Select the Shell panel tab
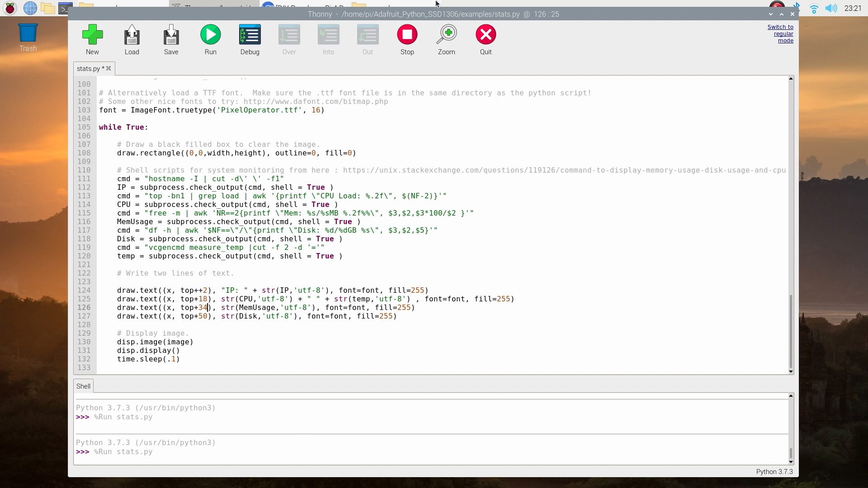The height and width of the screenshot is (488, 868). pos(83,386)
